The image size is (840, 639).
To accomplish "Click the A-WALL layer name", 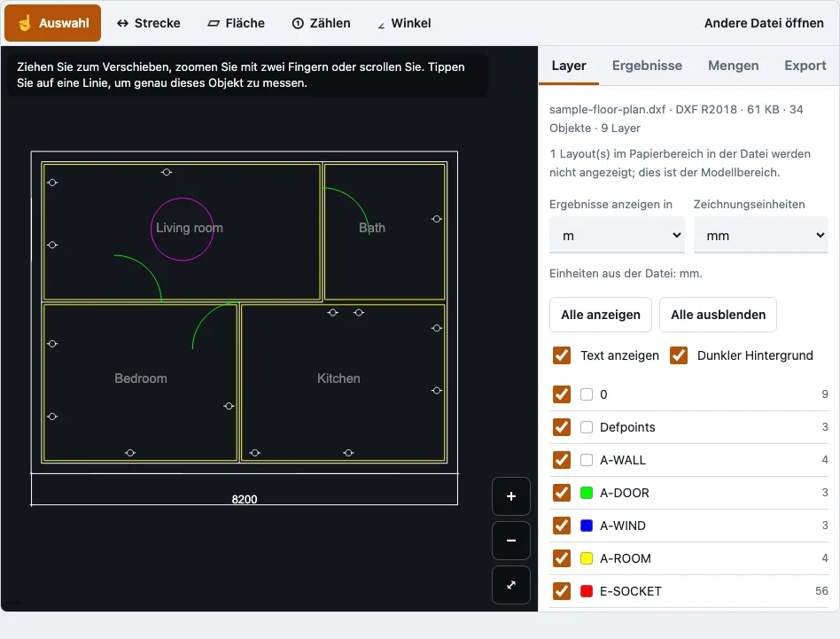I will click(623, 460).
